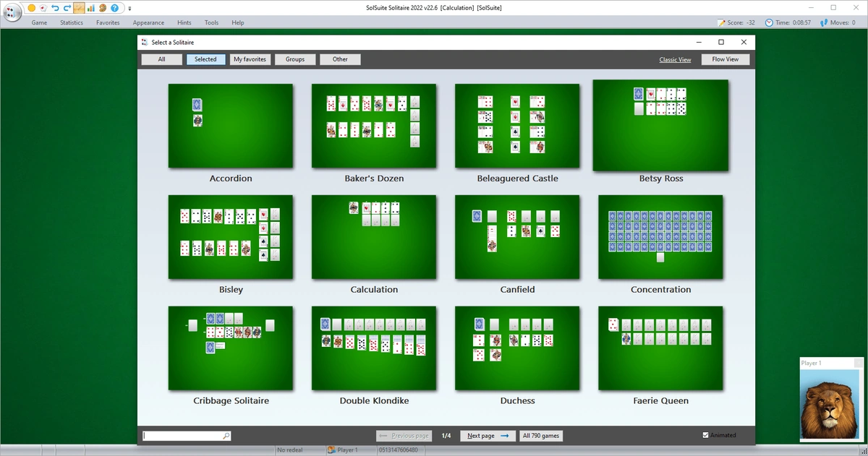The image size is (868, 456).
Task: Open the paint palette appearance icon
Action: [x=103, y=8]
